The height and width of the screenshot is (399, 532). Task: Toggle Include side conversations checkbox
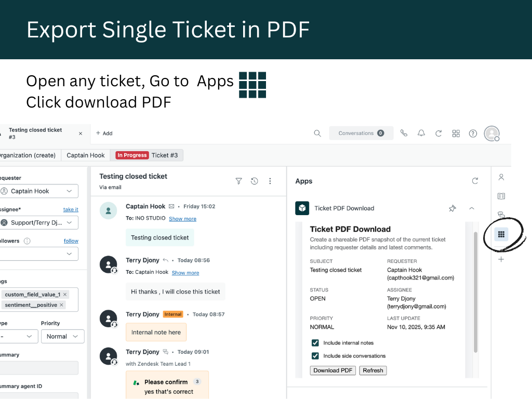pyautogui.click(x=315, y=356)
